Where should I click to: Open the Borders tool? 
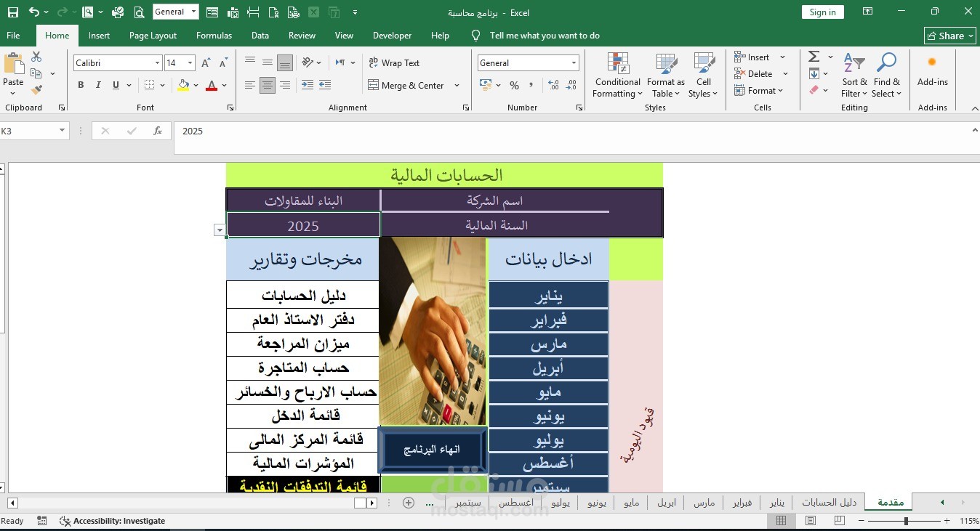(x=149, y=85)
